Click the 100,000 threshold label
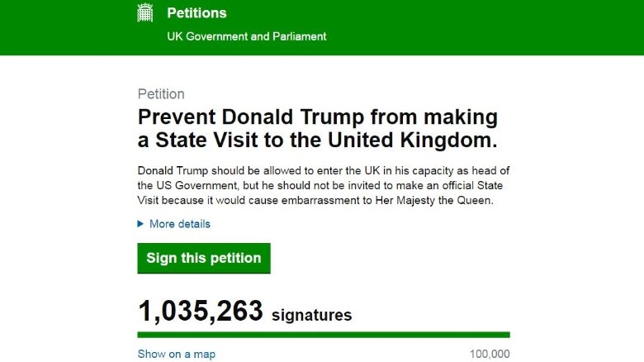 tap(488, 354)
